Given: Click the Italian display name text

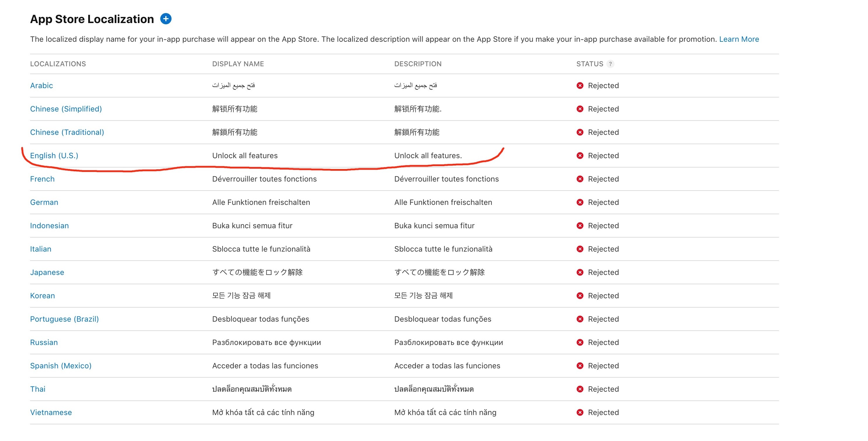Looking at the screenshot, I should pyautogui.click(x=261, y=249).
